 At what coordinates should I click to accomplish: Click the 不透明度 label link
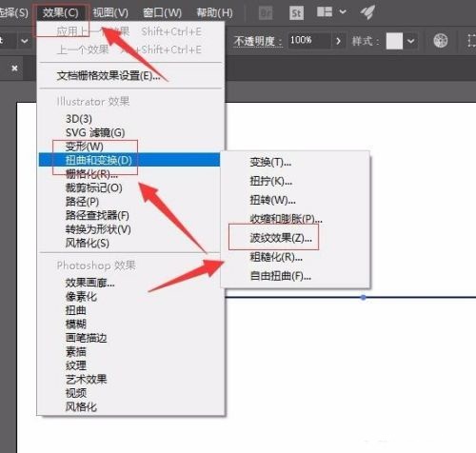pos(258,41)
